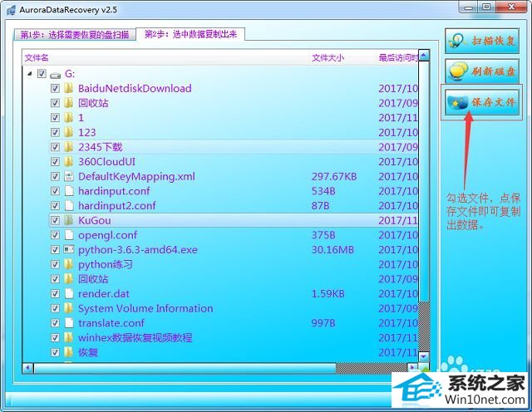Click the AuroraDataRecovery title bar app icon
This screenshot has width=532, height=412.
[x=11, y=10]
